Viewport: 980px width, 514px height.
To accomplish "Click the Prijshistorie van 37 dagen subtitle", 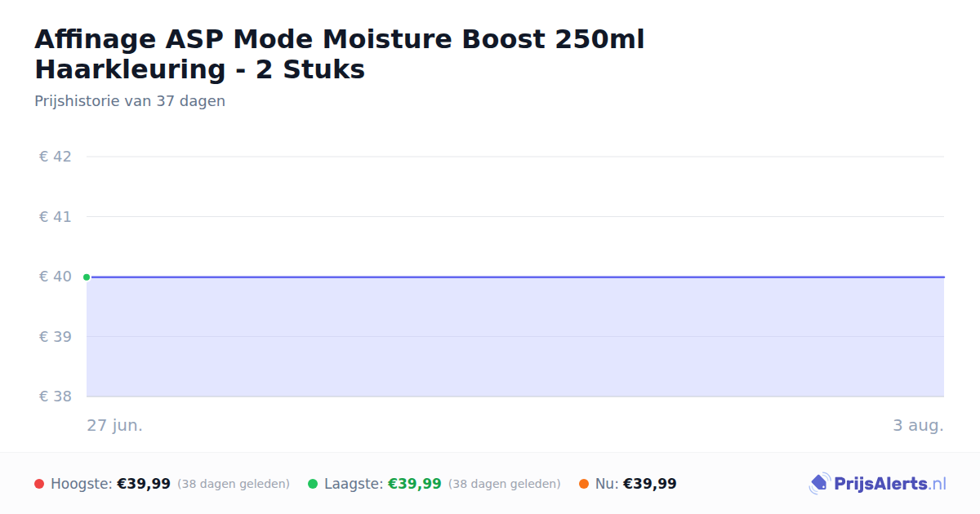I will (x=130, y=101).
